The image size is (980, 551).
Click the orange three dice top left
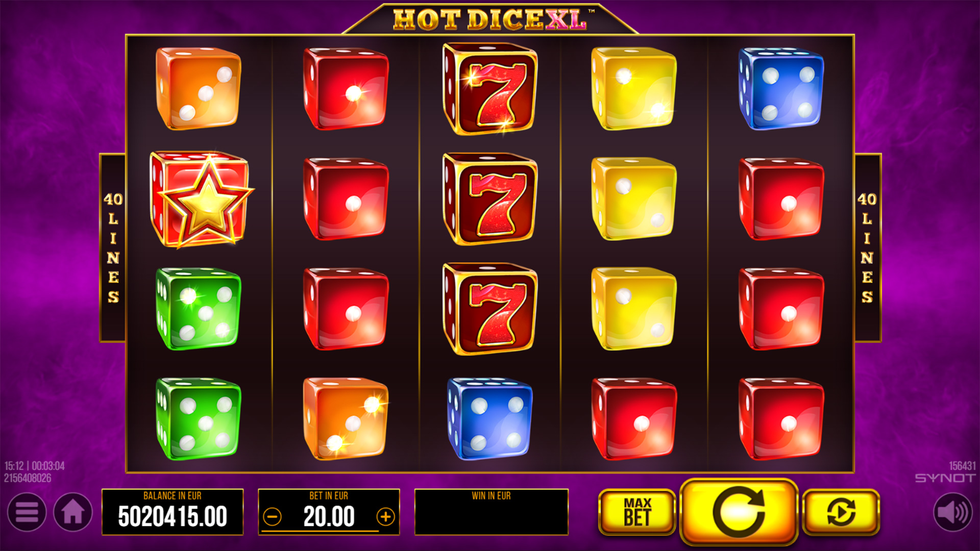click(198, 88)
